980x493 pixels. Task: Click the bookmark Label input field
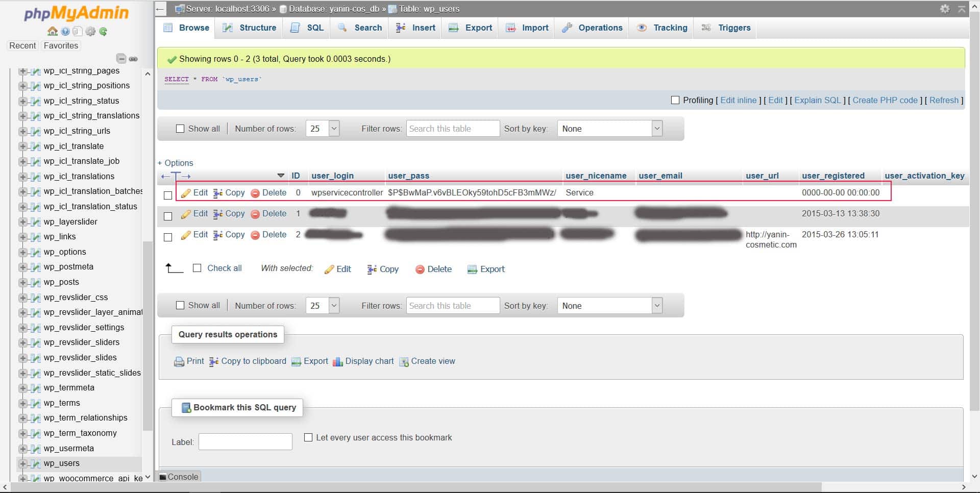245,442
